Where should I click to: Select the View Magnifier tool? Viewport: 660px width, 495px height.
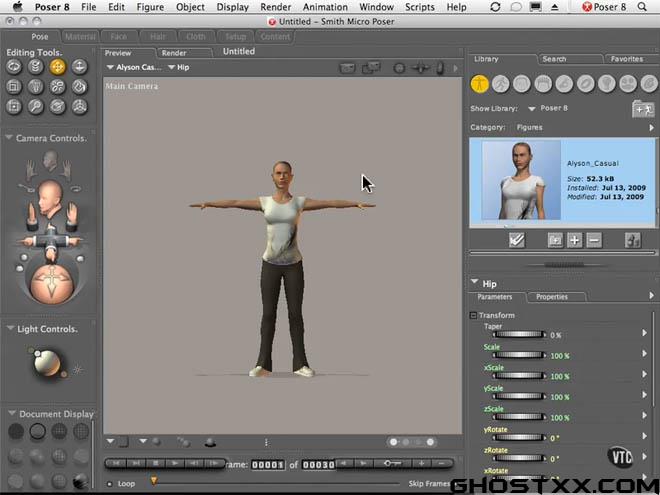(x=36, y=107)
